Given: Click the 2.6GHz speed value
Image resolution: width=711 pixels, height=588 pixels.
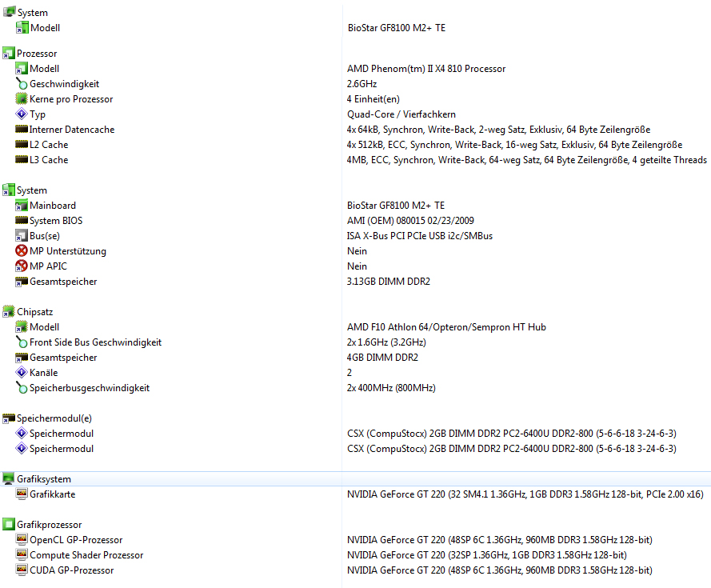Looking at the screenshot, I should click(x=361, y=84).
